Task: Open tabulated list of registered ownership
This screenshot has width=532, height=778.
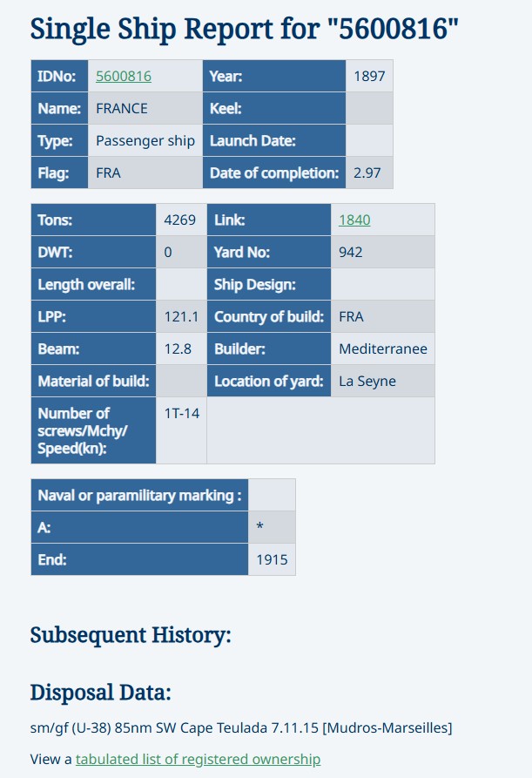Action: pyautogui.click(x=198, y=759)
